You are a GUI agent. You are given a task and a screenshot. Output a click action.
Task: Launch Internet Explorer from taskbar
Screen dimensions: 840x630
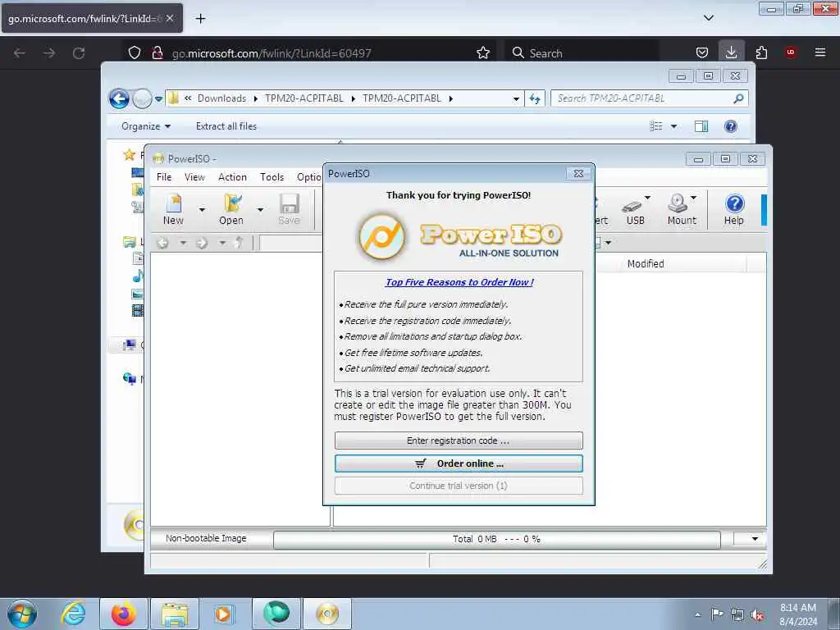(73, 614)
